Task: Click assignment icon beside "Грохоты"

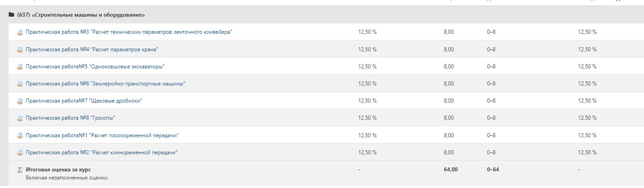Action: tap(20, 118)
